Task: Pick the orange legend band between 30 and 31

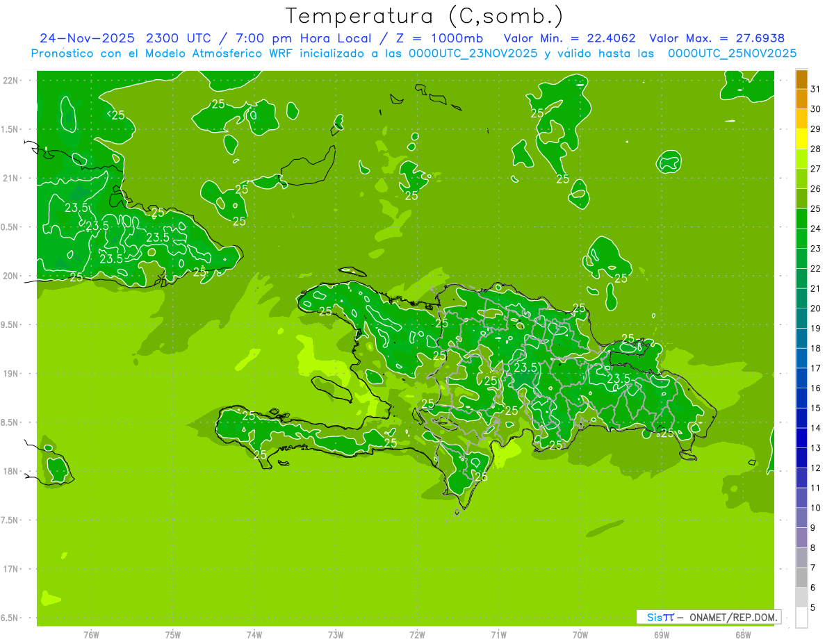Action: click(x=801, y=99)
